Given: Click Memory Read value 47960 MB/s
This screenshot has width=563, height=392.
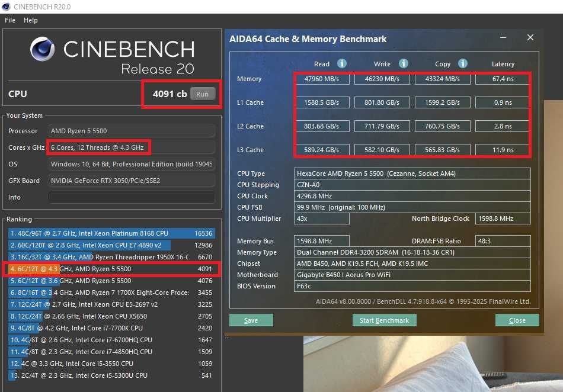Looking at the screenshot, I should (322, 79).
